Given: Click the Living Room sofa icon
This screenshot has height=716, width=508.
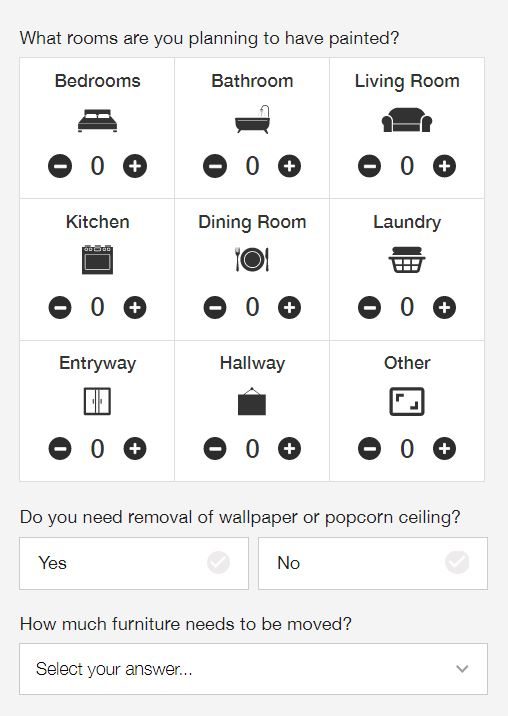Looking at the screenshot, I should point(407,120).
